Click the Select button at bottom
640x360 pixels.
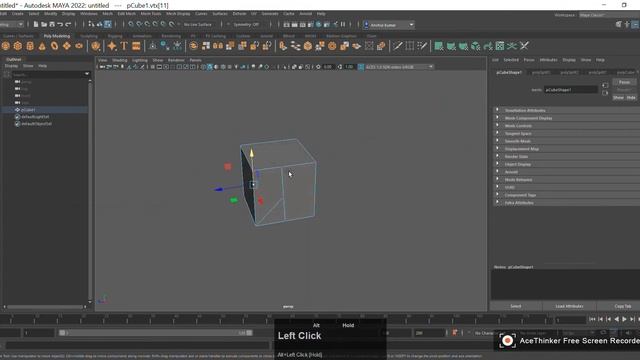516,306
